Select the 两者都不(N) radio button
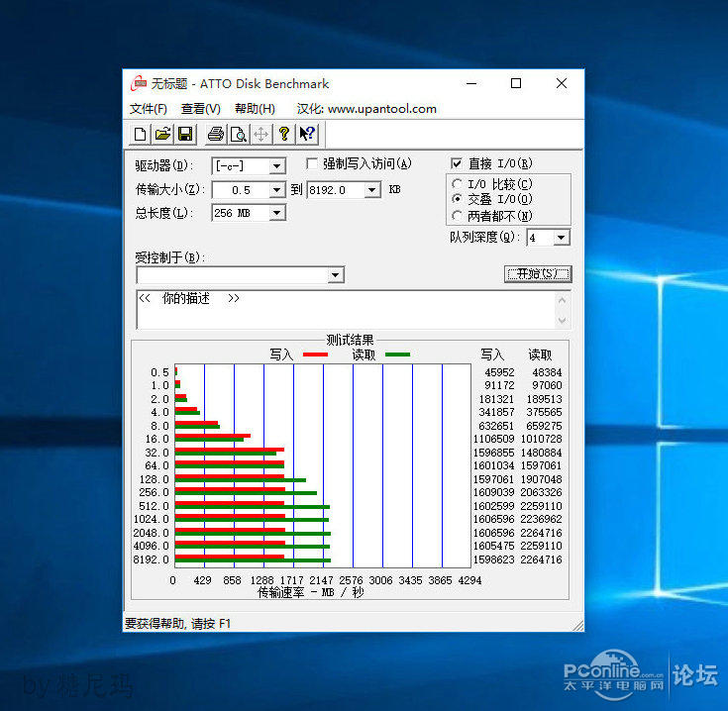The image size is (728, 711). [x=457, y=216]
